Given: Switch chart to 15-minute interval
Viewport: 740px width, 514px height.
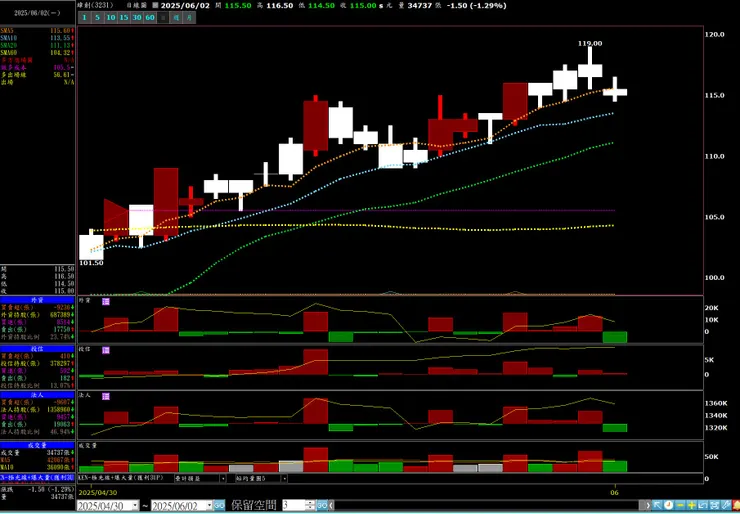Looking at the screenshot, I should tap(124, 17).
